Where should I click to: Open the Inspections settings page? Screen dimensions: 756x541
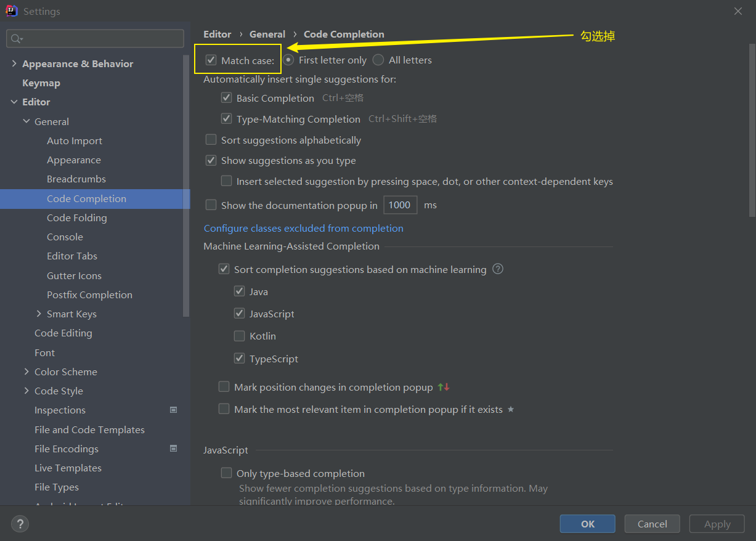click(60, 410)
